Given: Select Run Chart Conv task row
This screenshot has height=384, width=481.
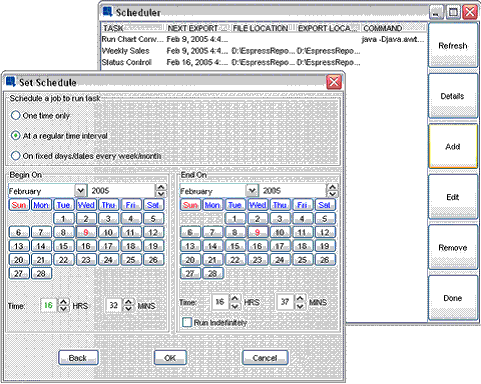Looking at the screenshot, I should pos(264,39).
